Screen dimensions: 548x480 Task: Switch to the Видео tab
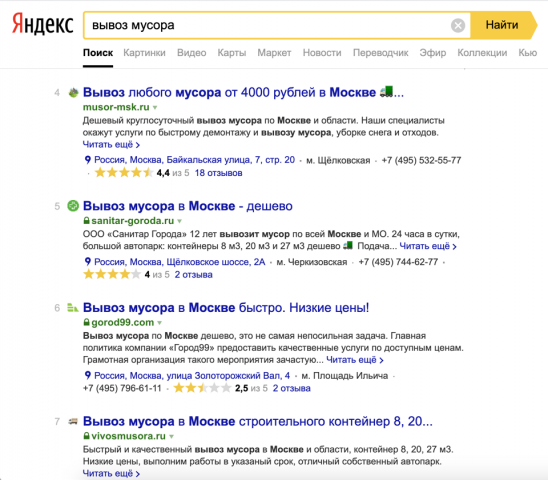point(192,53)
